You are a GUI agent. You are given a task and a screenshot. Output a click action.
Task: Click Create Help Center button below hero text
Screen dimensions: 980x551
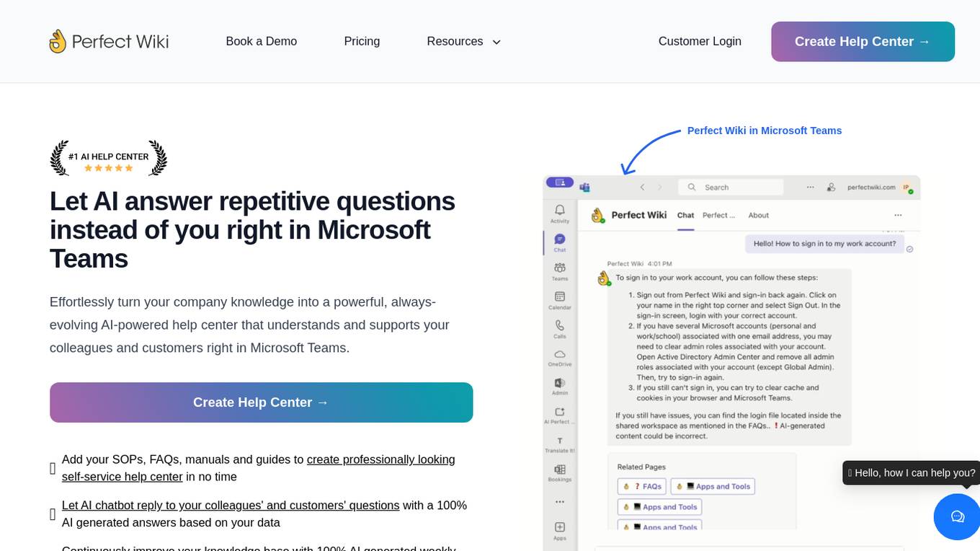point(261,402)
